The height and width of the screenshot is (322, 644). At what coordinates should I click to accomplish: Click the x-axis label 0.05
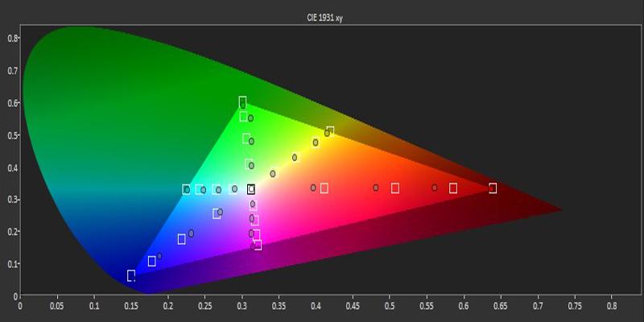57,306
